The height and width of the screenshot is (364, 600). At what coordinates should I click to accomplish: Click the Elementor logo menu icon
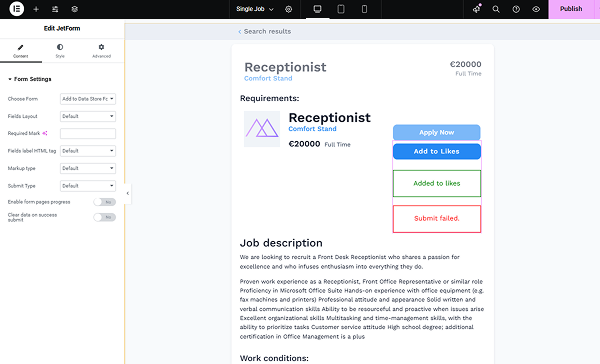[16, 9]
